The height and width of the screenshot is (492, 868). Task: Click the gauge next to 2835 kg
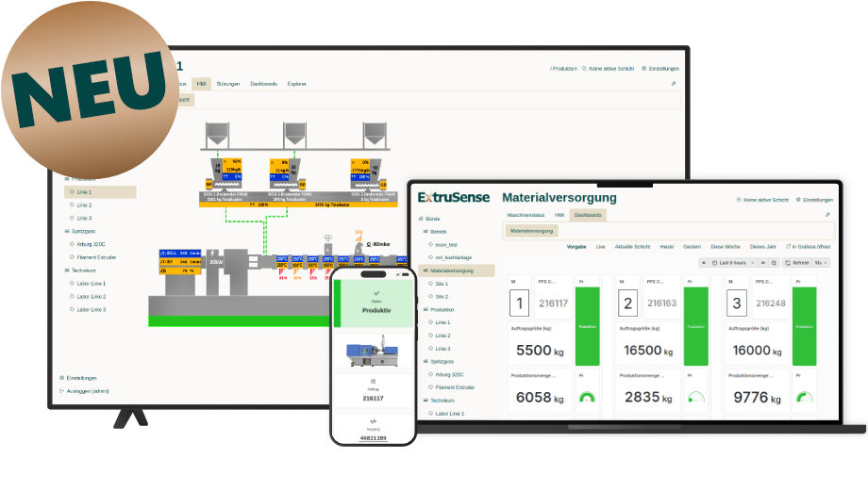coord(696,397)
